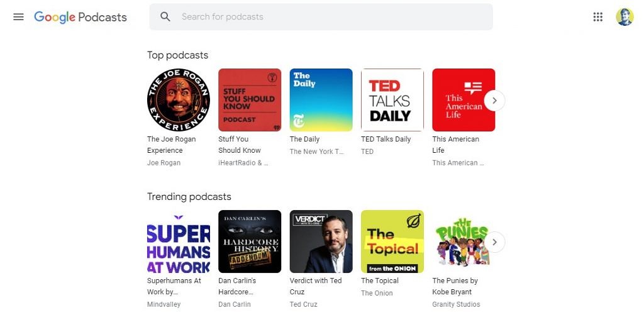Open Superhumans At Work podcast artwork
Viewport: 644px width, 332px height.
(178, 241)
